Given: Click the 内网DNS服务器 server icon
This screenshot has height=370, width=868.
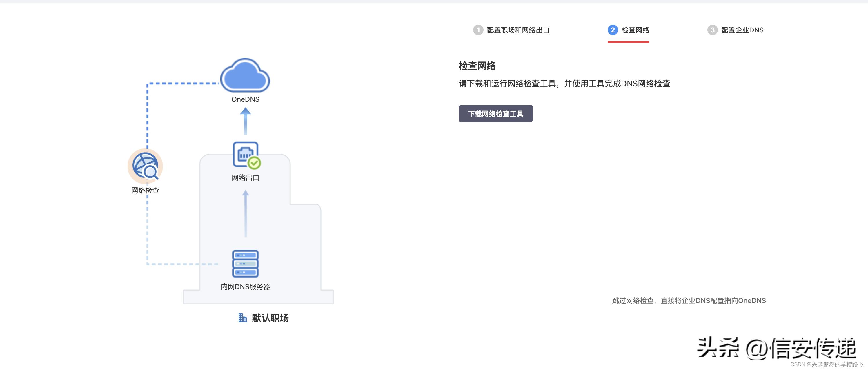Looking at the screenshot, I should click(245, 264).
